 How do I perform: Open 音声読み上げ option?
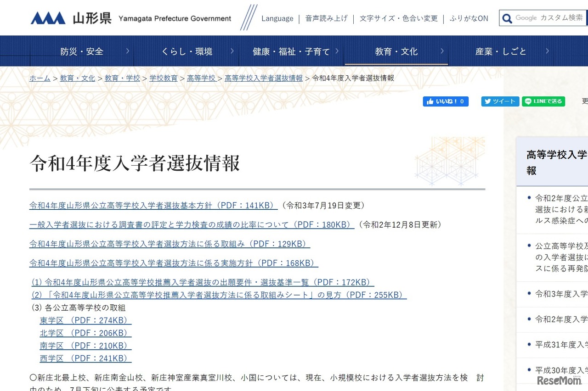(x=326, y=18)
